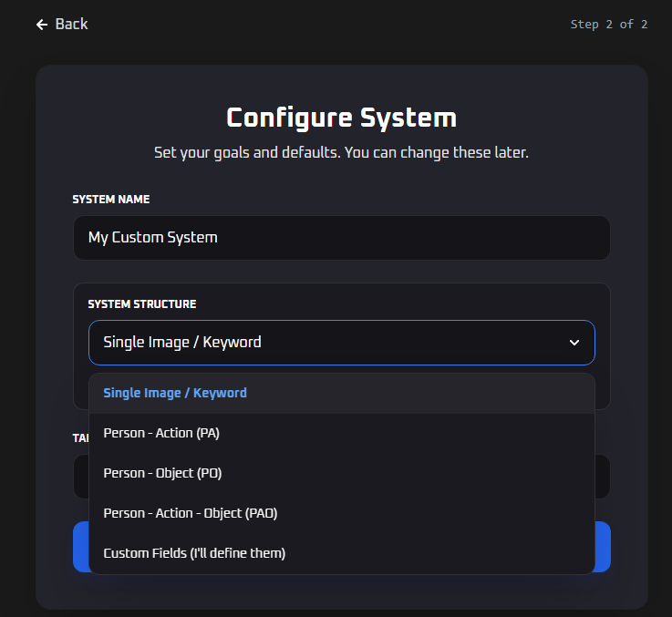Click 'Single Image / Keyword' text in the combo box
Screen dimensions: 672x617
pos(182,343)
